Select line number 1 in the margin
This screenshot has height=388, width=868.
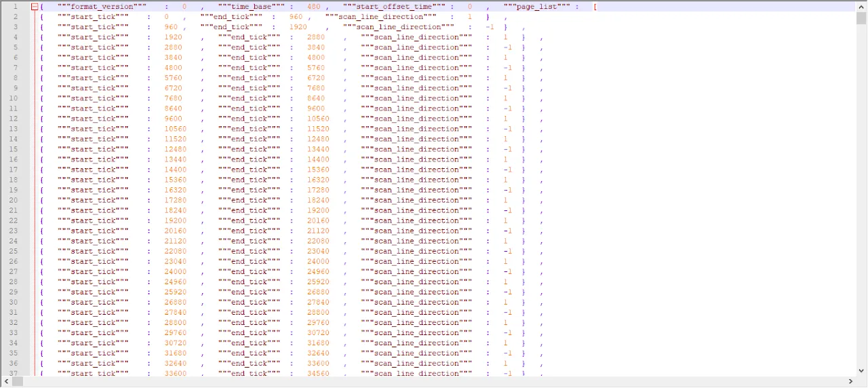point(15,7)
